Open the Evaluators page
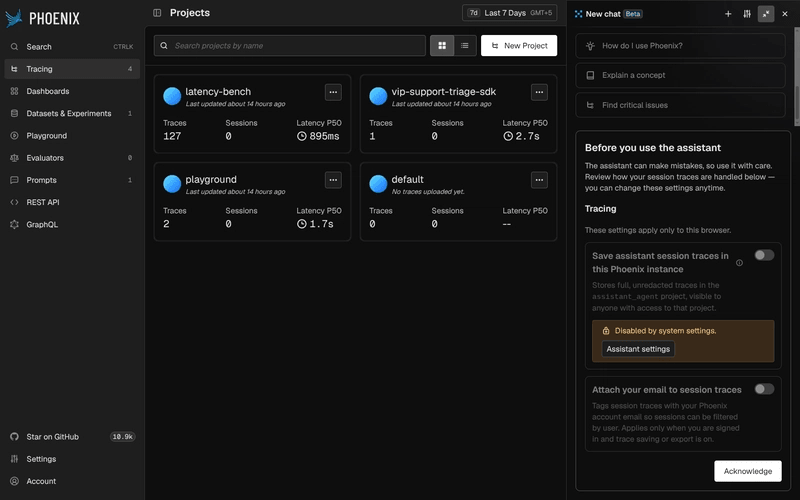This screenshot has width=800, height=500. point(72,158)
